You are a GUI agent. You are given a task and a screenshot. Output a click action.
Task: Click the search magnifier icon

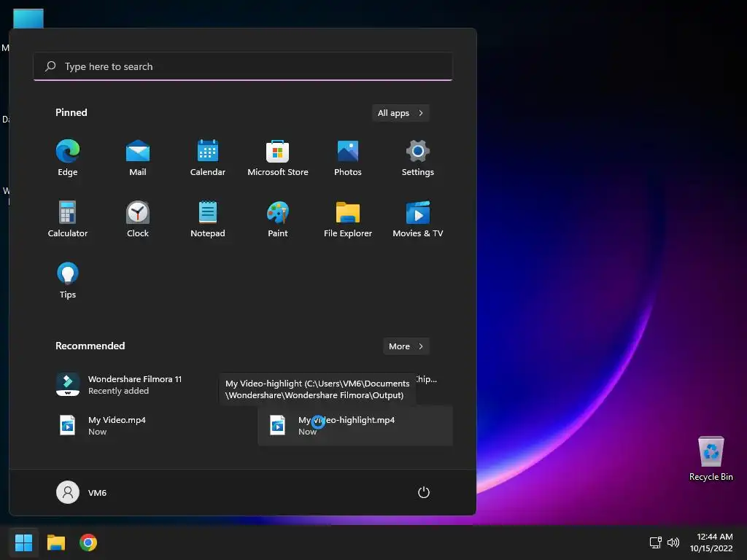click(50, 66)
